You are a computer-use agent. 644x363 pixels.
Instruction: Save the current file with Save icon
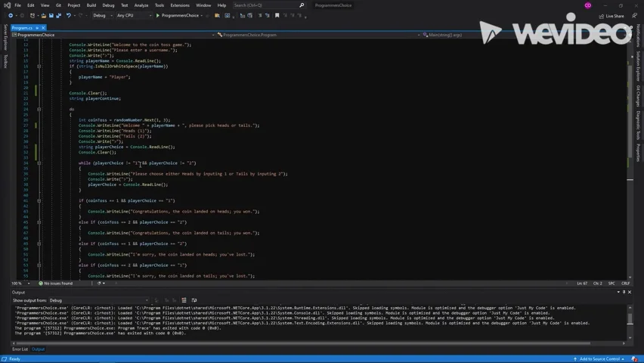[51, 16]
